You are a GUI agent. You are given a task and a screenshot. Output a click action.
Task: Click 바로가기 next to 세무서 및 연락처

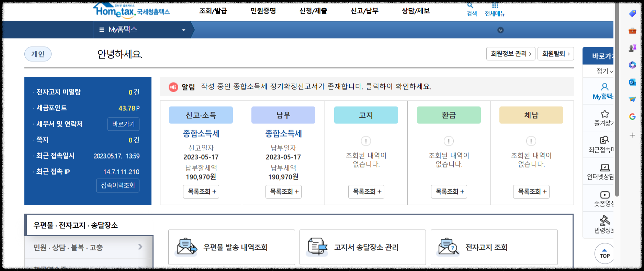pyautogui.click(x=123, y=124)
